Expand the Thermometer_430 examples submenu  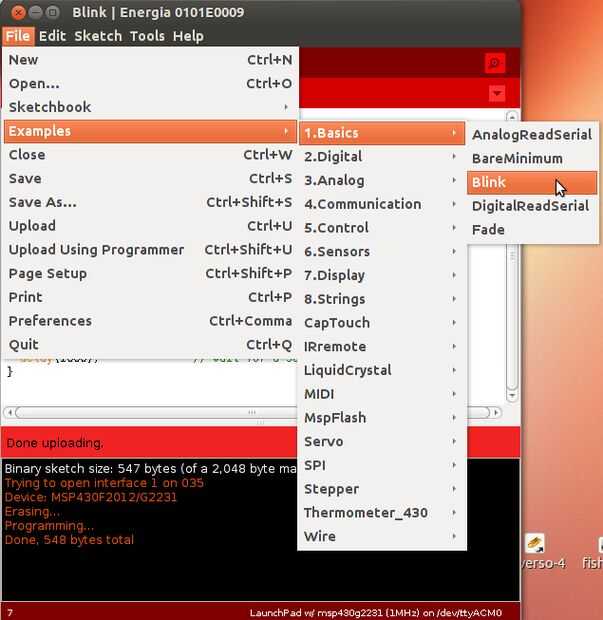tap(382, 512)
